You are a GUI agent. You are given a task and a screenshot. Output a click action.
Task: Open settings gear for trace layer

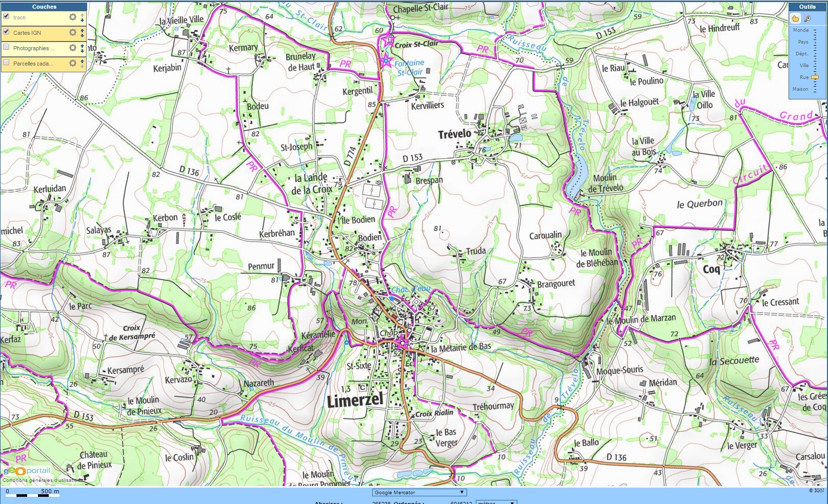tap(73, 17)
